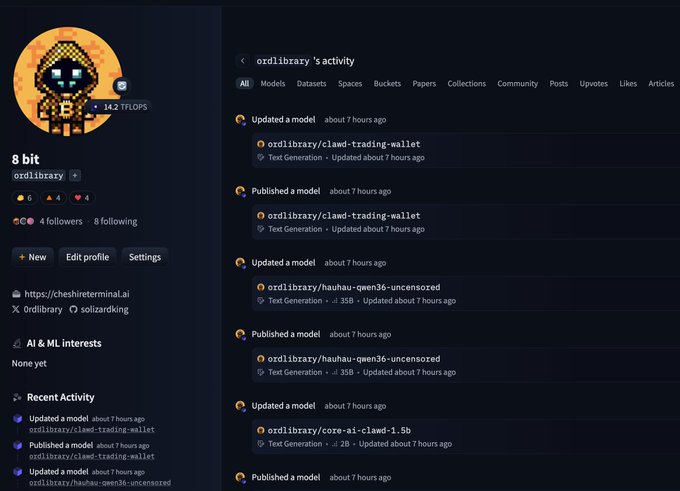
Task: Open clawd-trading-wallet link under first Recent Activity update
Action: coord(92,429)
